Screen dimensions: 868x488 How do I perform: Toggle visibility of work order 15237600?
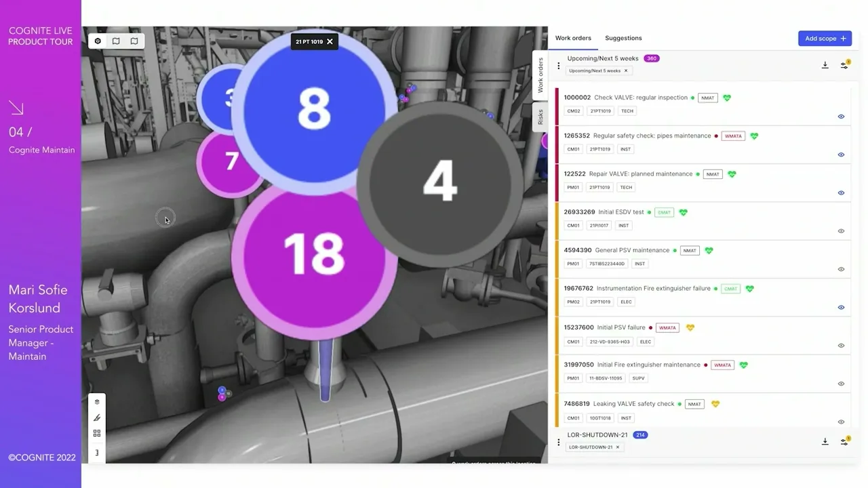(x=841, y=346)
